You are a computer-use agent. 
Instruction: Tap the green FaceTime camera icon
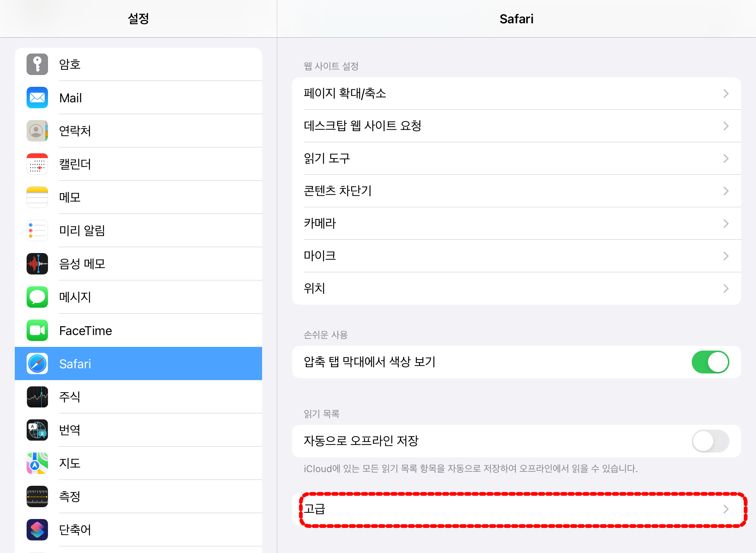coord(37,330)
